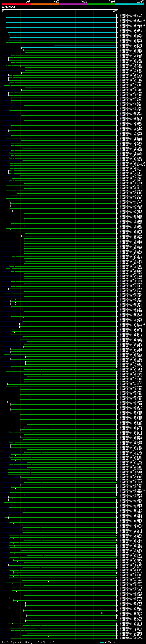Click hit label UniRef100_A0AF81

pyautogui.click(x=131, y=620)
